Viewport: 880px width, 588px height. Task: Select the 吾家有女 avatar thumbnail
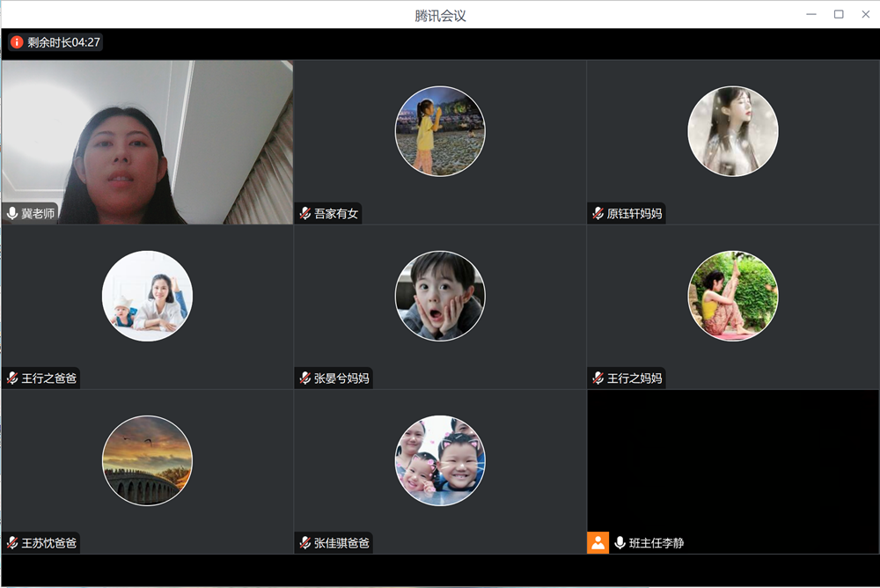(x=440, y=131)
